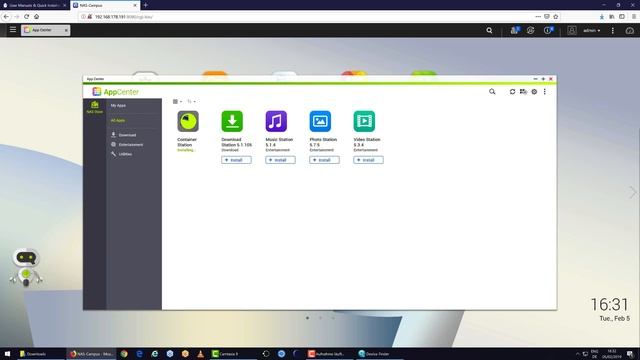Click the Photo Station 5.7.5 label
The image size is (640, 360).
(323, 142)
